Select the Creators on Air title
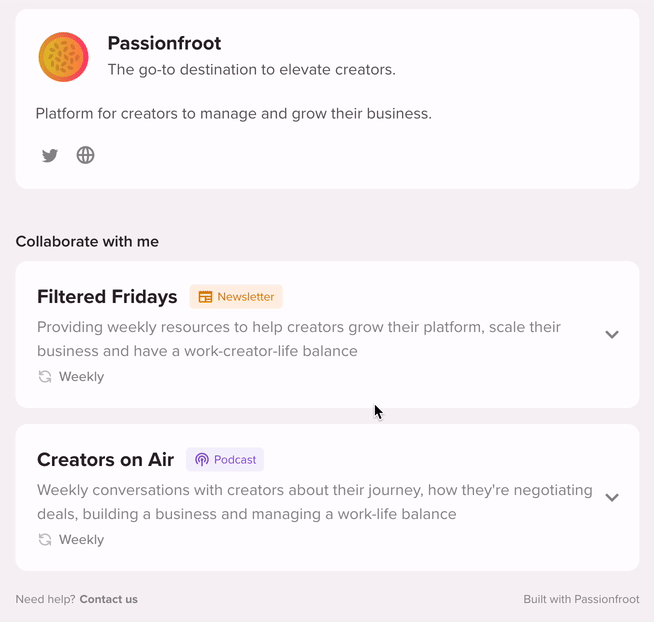Viewport: 654px width, 622px height. (105, 460)
